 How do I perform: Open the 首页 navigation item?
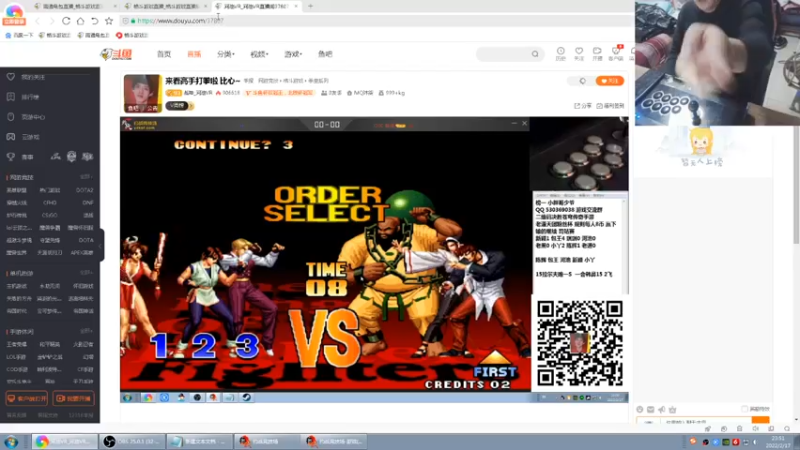click(x=164, y=54)
